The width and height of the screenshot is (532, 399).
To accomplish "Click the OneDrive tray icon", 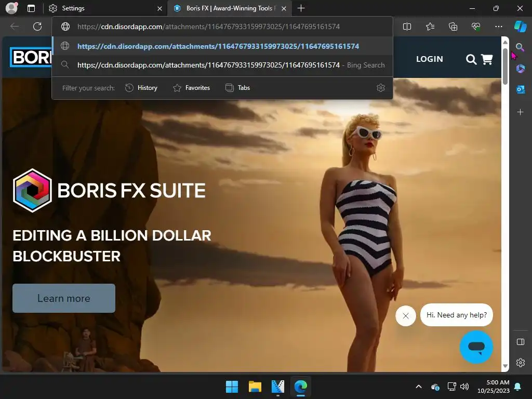I will pos(435,387).
